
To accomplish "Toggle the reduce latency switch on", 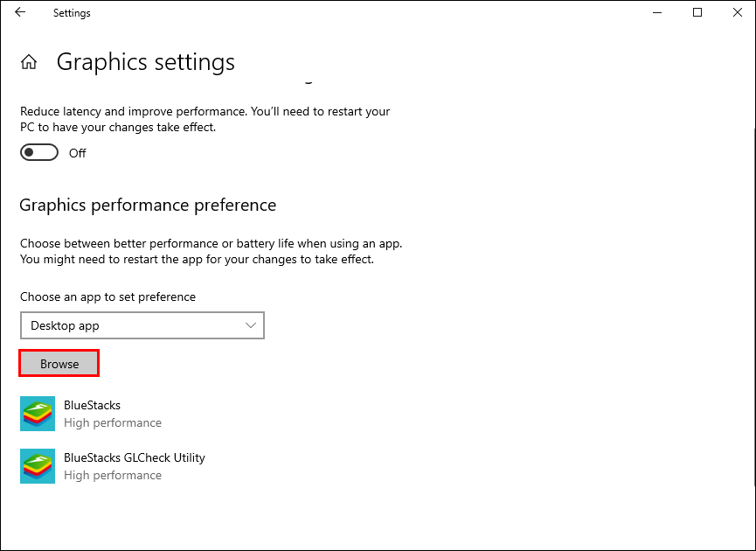I will pos(39,153).
